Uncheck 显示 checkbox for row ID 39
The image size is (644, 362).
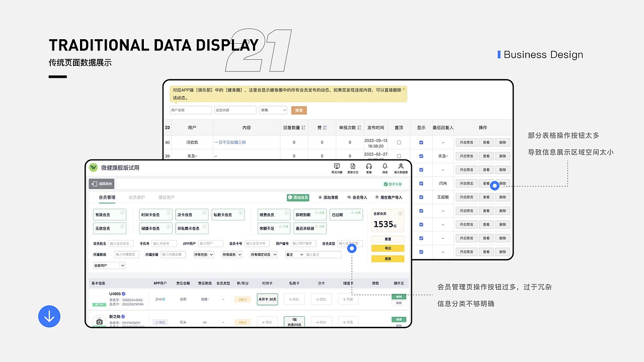(x=421, y=156)
